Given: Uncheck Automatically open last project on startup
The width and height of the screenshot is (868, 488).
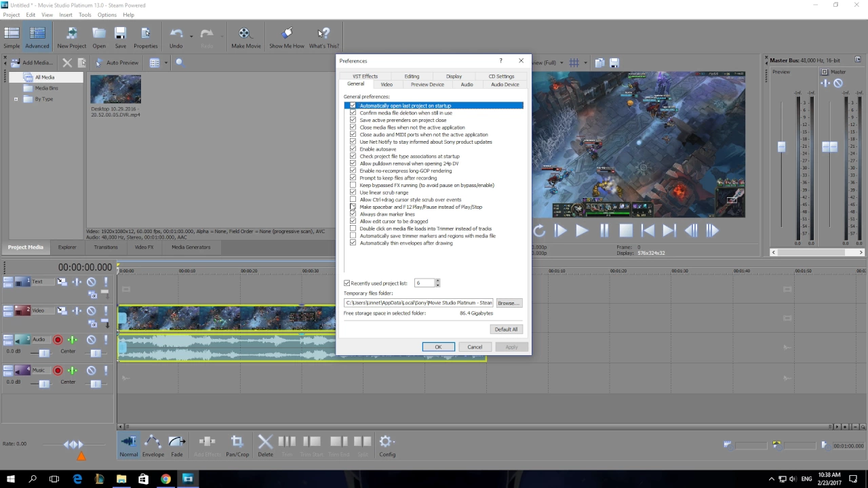Looking at the screenshot, I should click(x=353, y=106).
